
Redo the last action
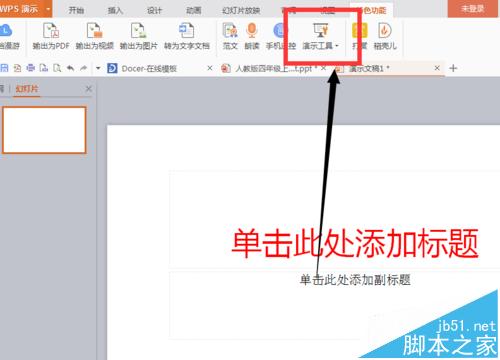[x=83, y=68]
